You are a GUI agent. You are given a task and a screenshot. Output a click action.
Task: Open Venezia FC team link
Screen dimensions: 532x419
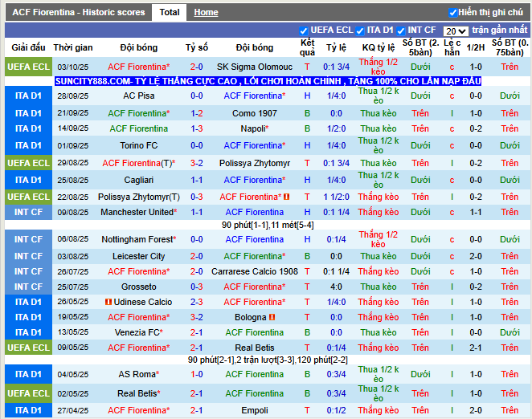coord(137,332)
